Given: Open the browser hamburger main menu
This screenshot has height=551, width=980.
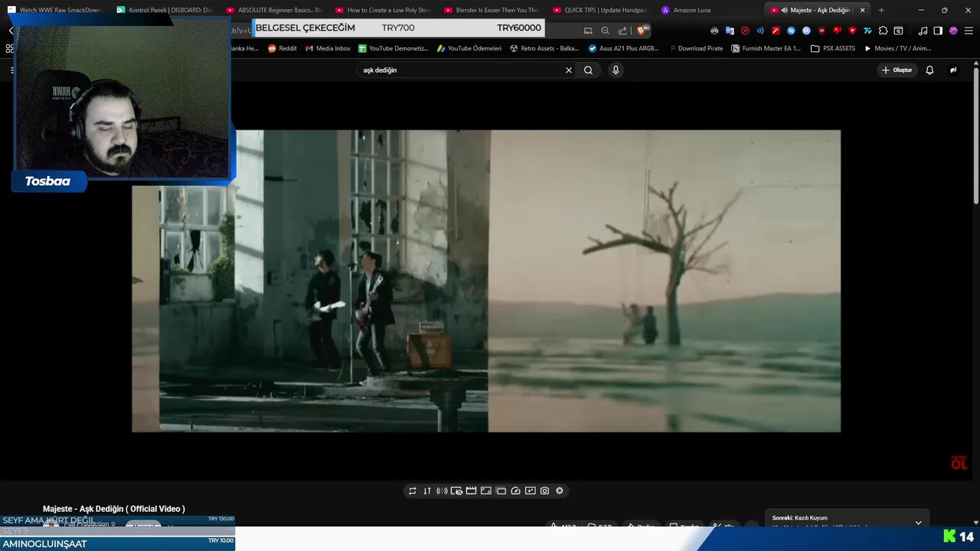Looking at the screenshot, I should click(969, 31).
